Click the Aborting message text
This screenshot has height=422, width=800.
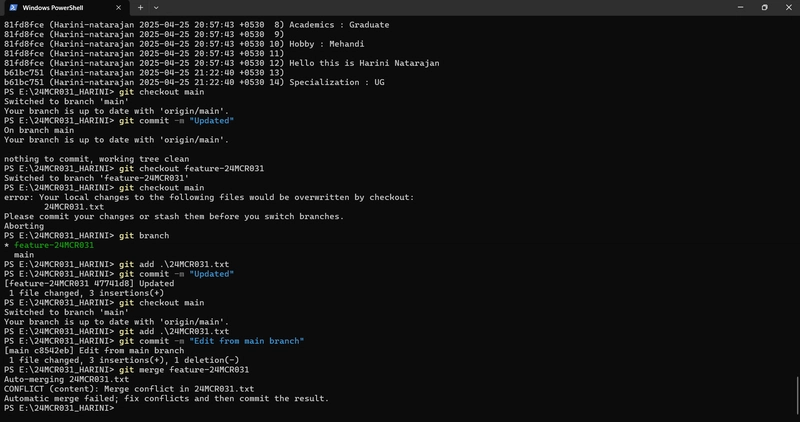click(24, 226)
